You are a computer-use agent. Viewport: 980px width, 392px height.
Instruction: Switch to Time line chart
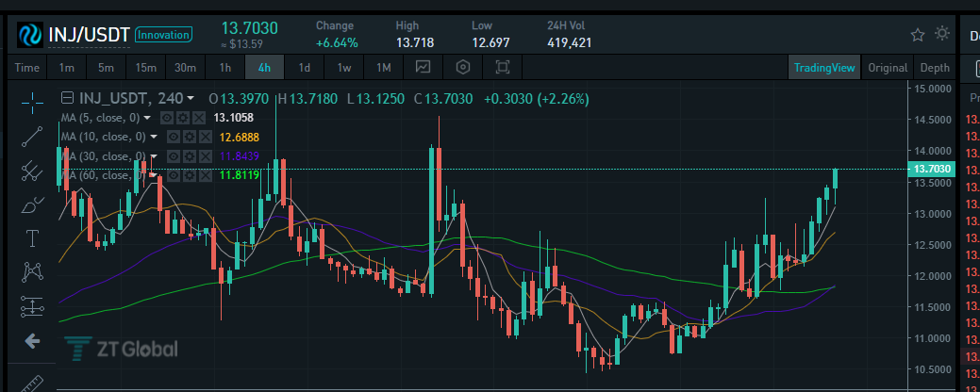[x=26, y=68]
